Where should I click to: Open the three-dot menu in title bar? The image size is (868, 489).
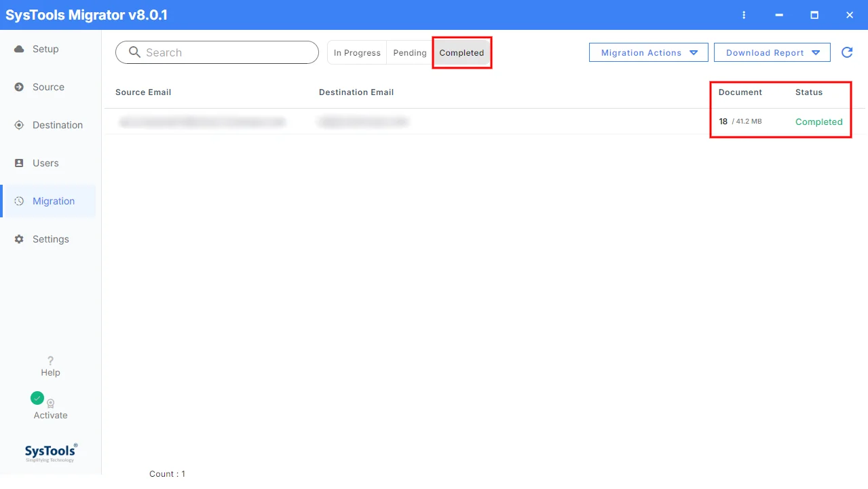tap(744, 15)
